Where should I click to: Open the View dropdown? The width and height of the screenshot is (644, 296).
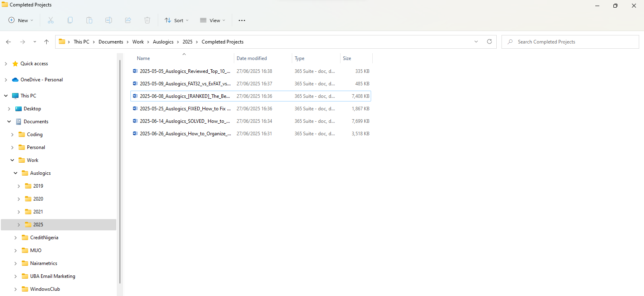pyautogui.click(x=213, y=21)
